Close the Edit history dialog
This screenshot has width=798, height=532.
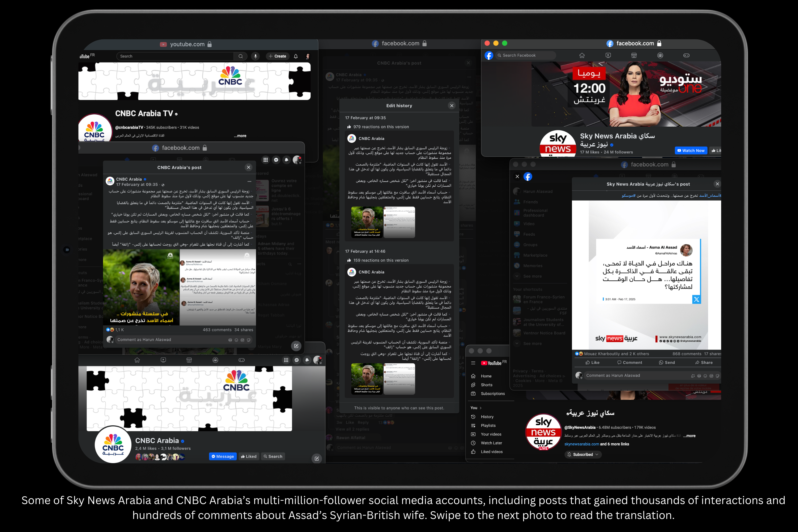452,106
